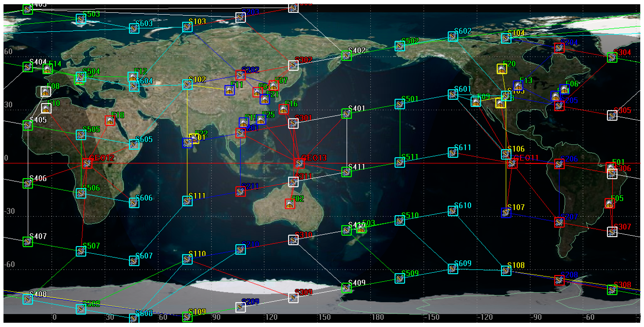
Task: Click satellite S609 marker
Action: [453, 269]
